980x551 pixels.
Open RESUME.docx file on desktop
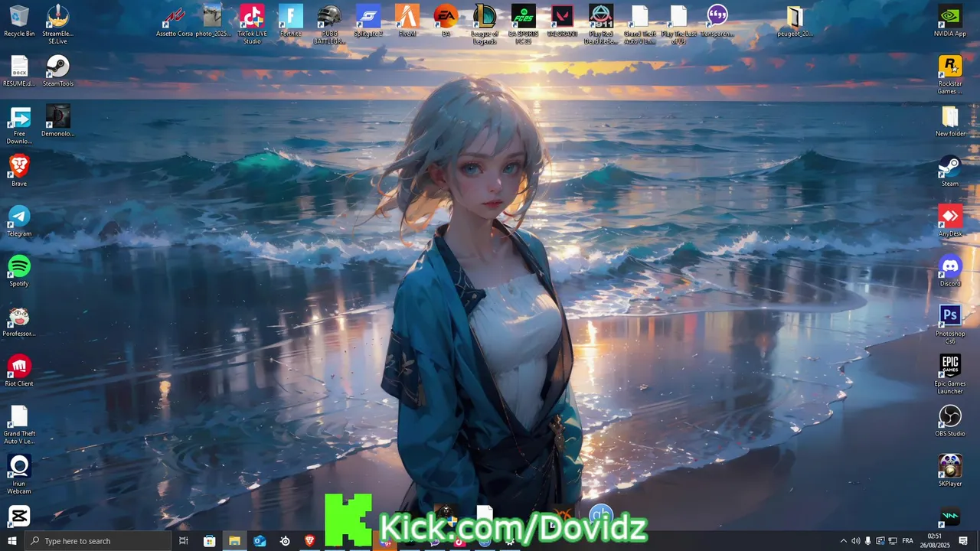pos(19,71)
